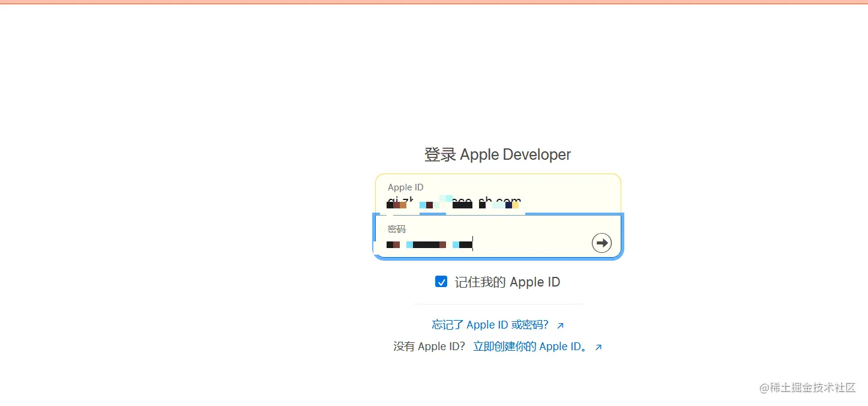
Task: Click the sign-in arrow button
Action: (x=601, y=243)
